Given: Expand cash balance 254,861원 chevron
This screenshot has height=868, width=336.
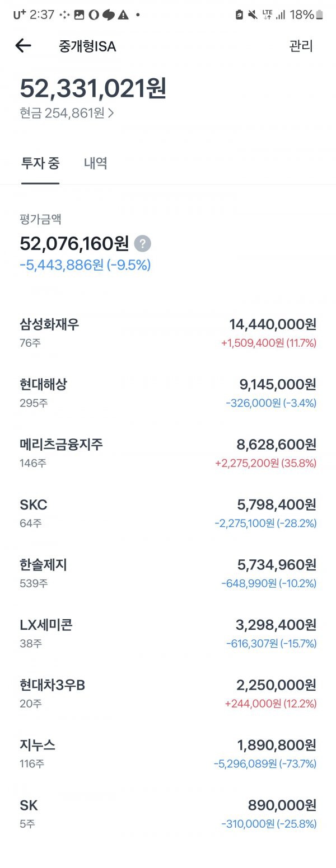Looking at the screenshot, I should (x=110, y=113).
